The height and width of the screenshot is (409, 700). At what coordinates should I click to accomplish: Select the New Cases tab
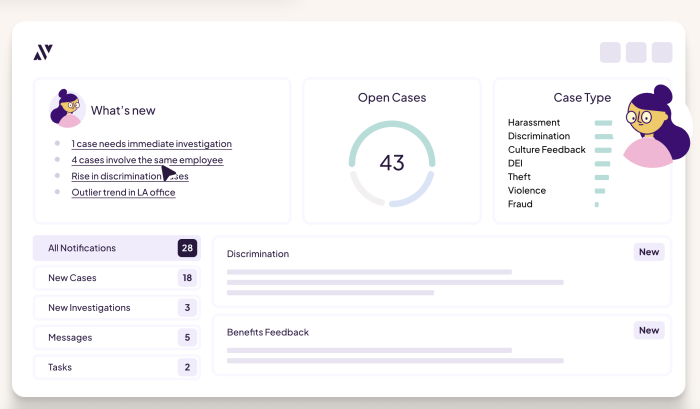coord(116,278)
